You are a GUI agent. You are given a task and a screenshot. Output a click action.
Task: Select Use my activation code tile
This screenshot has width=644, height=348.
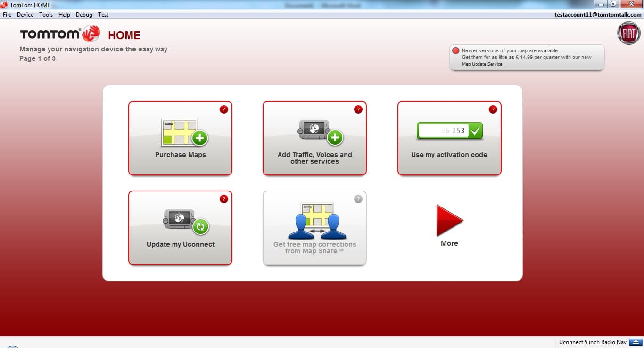449,138
